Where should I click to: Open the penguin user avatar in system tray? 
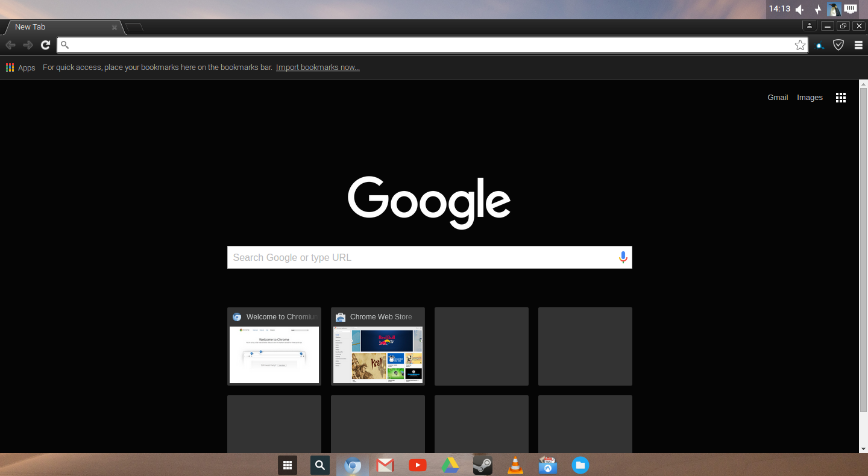tap(834, 9)
